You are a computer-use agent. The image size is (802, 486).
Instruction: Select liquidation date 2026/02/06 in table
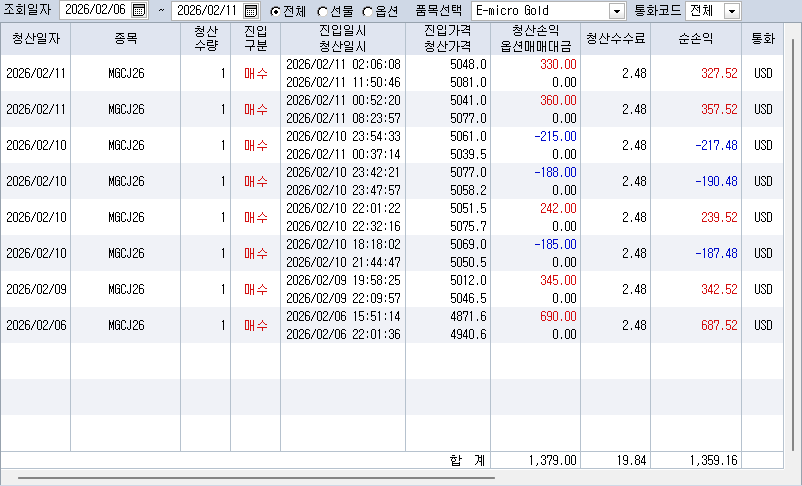coord(36,325)
